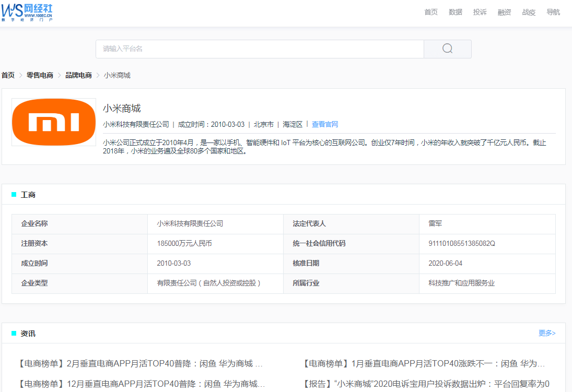Click the 有限责任公司（自然人投资或控股）value
Viewport: 572px width, 392px height.
tap(208, 283)
